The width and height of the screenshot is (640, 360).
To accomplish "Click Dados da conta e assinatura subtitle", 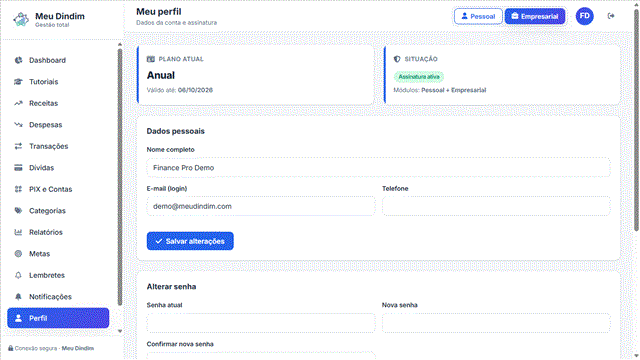I will tap(177, 23).
